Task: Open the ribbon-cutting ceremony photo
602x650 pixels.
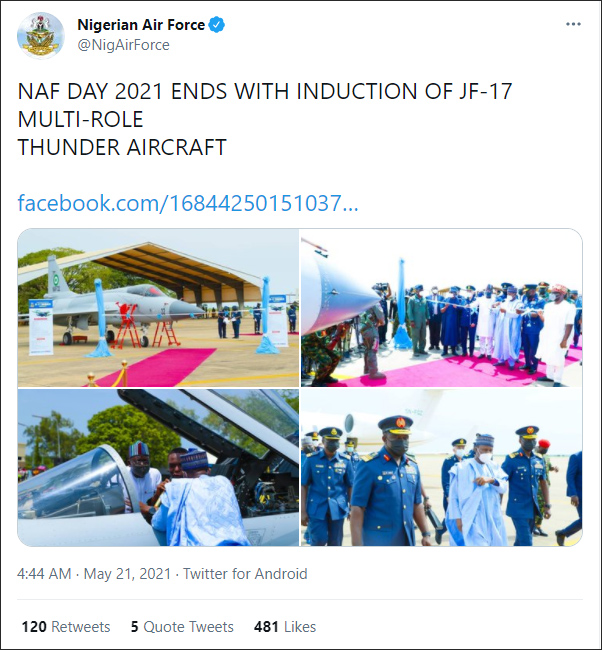Action: 441,308
